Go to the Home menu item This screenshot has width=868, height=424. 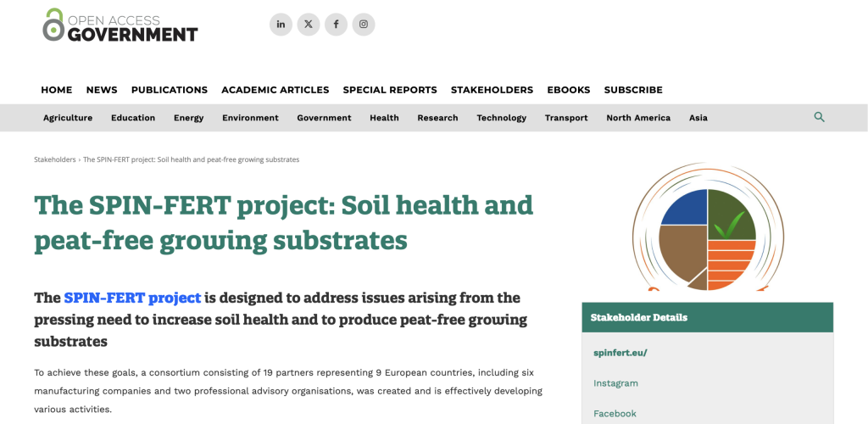[57, 90]
